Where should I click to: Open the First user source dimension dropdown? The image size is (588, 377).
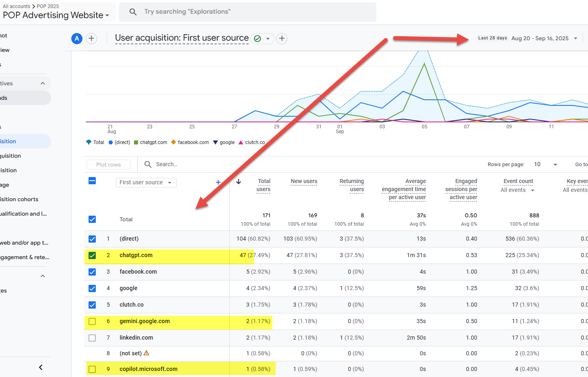coord(146,183)
